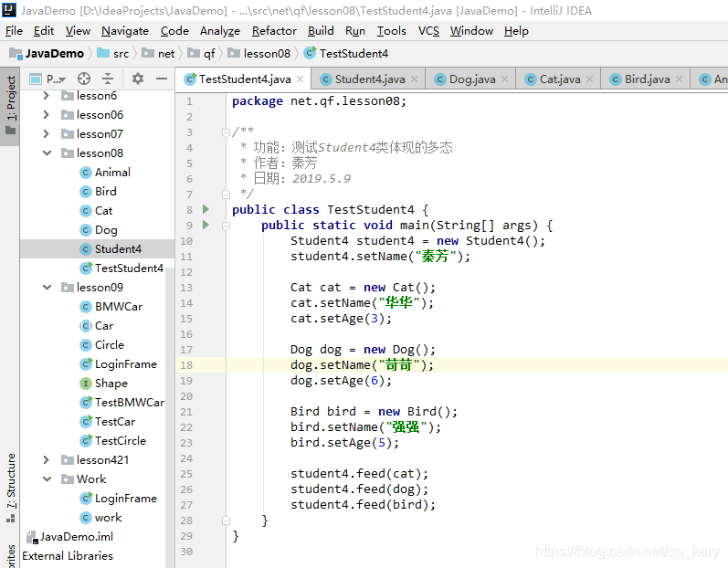Screen dimensions: 728x568
Task: Open the Run menu
Action: coord(355,31)
